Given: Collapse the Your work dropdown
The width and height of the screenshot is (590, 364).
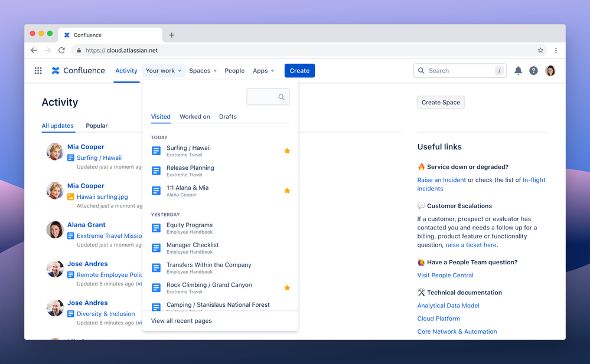Looking at the screenshot, I should point(164,71).
